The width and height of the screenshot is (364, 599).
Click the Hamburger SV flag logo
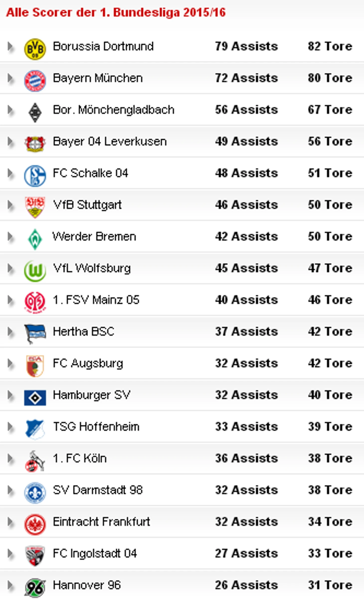coord(35,398)
